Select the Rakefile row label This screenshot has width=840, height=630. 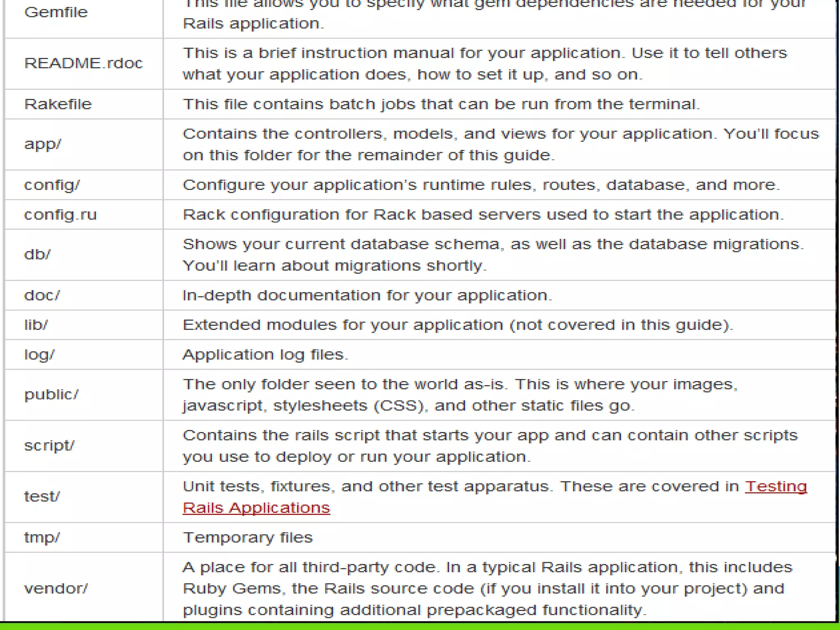pyautogui.click(x=58, y=104)
